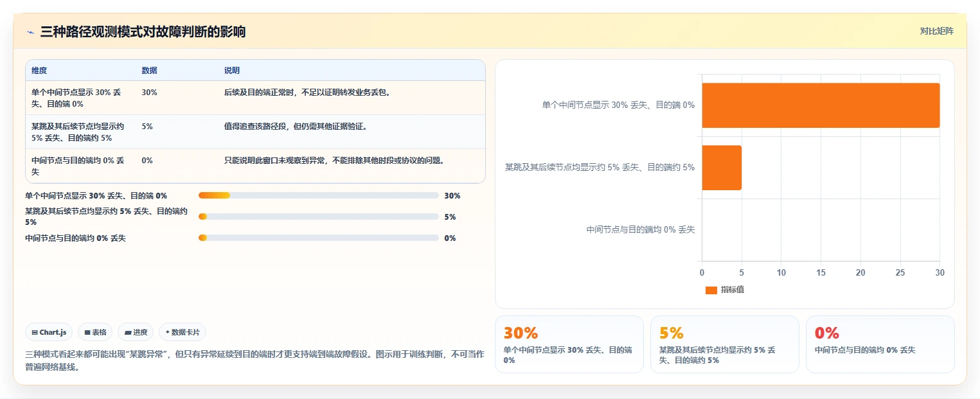
Task: Click the 数据卡片 tag chip
Action: point(183,332)
